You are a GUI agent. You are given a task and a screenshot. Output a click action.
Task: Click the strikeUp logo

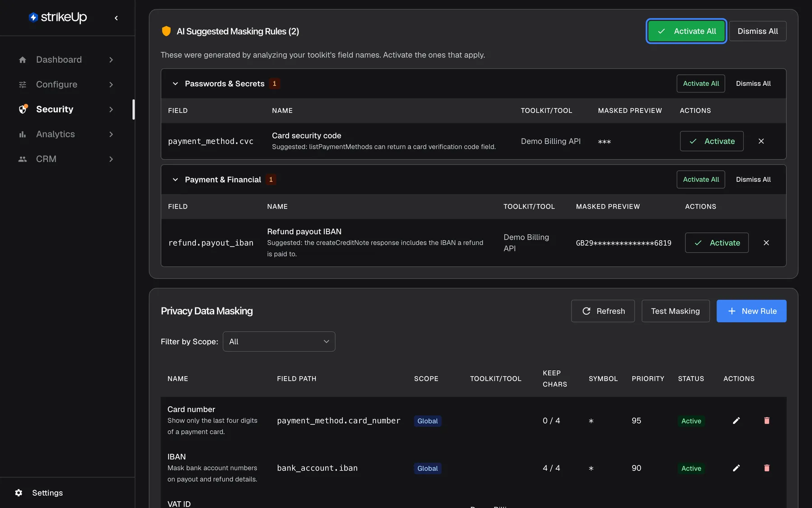(x=58, y=17)
